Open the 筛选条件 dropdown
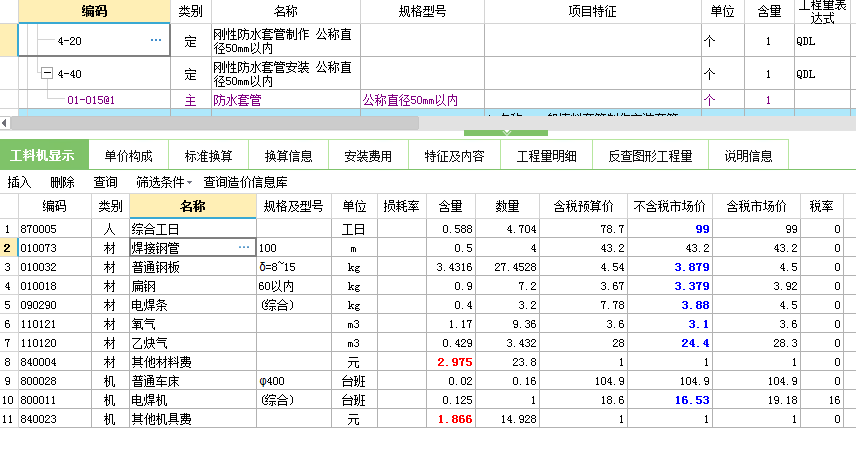This screenshot has height=449, width=856. [x=164, y=182]
